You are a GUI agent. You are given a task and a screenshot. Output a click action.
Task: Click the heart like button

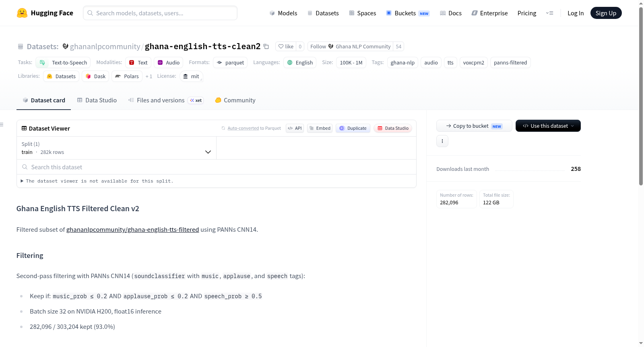pyautogui.click(x=286, y=46)
